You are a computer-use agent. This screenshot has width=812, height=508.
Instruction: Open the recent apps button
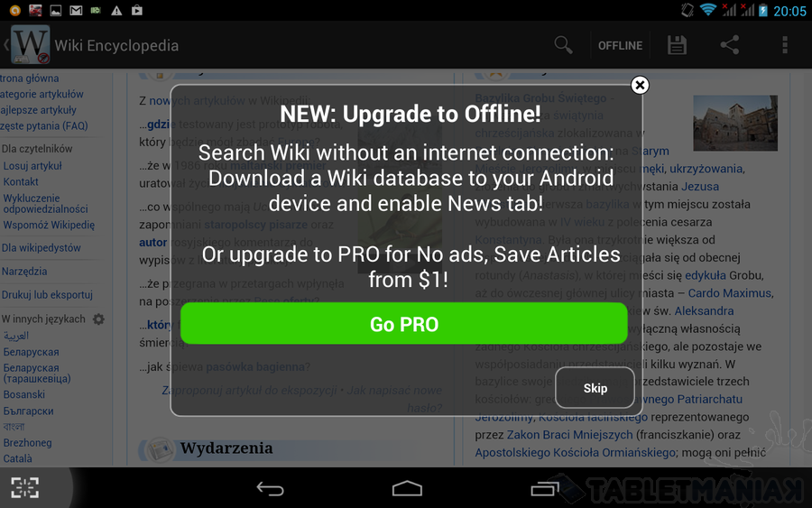(545, 488)
